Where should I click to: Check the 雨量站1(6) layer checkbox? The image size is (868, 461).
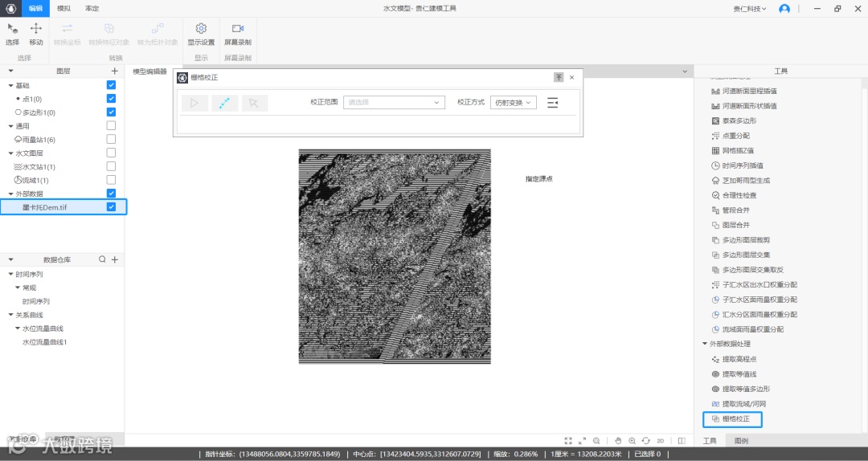(x=111, y=140)
